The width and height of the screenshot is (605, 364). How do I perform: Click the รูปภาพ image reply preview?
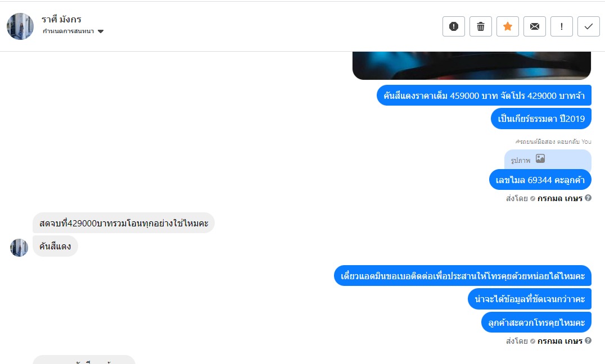tap(548, 159)
